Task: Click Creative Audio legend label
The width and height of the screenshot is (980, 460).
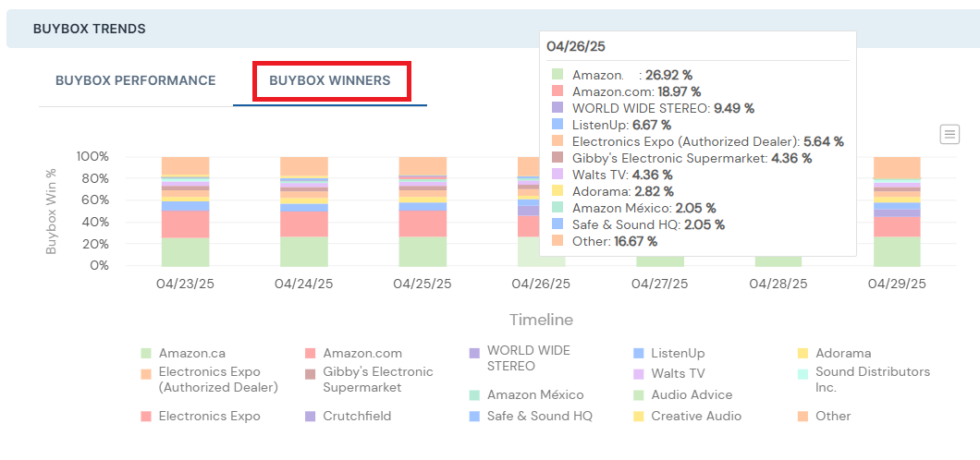Action: tap(696, 416)
